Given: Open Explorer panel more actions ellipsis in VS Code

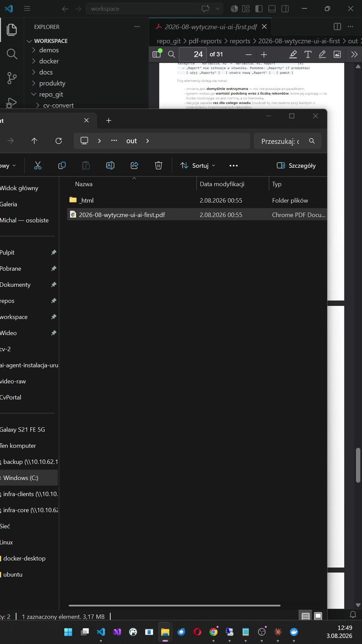Looking at the screenshot, I should coord(137,27).
